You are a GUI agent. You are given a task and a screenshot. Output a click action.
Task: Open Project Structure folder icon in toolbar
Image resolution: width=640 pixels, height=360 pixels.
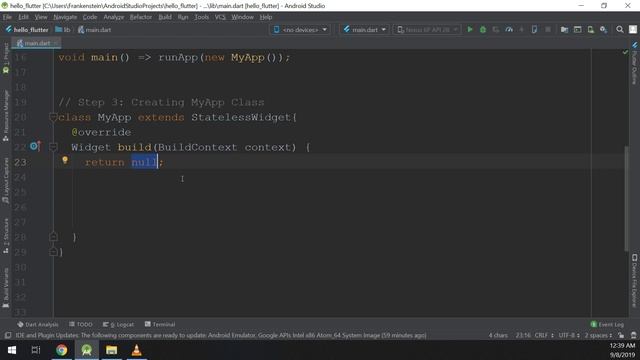coord(564,29)
